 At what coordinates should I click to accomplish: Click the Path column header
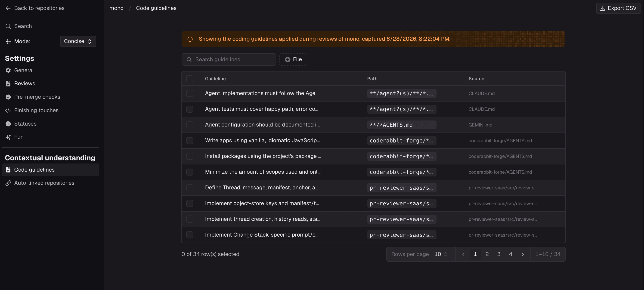pos(372,79)
